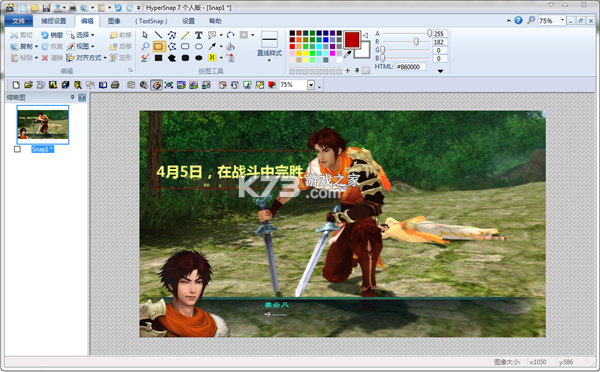This screenshot has height=372, width=600.
Task: Collapse the ribbon with the caret
Action: 509,21
